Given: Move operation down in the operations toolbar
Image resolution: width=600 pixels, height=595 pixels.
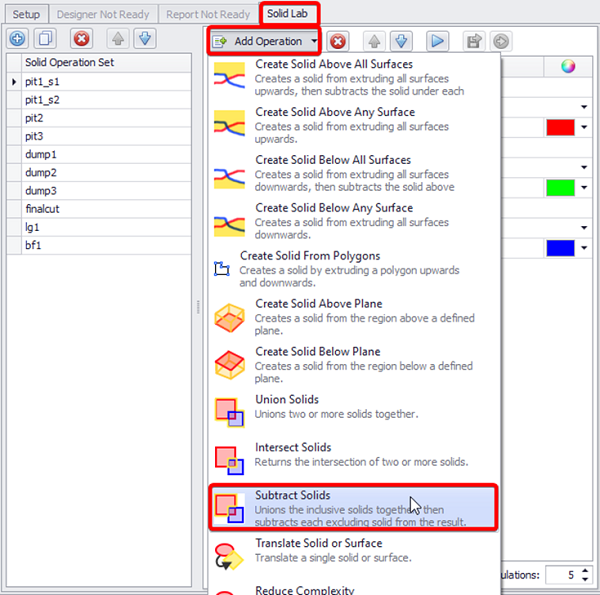Looking at the screenshot, I should pos(401,41).
